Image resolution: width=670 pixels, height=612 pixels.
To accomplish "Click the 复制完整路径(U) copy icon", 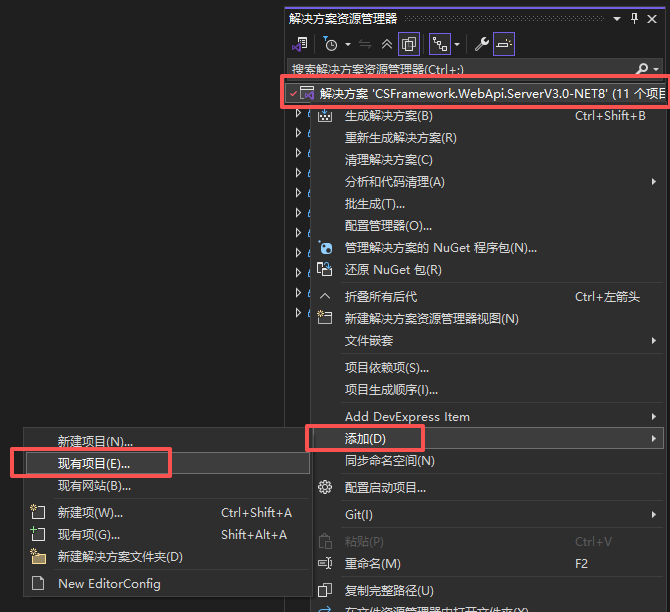I will (325, 590).
